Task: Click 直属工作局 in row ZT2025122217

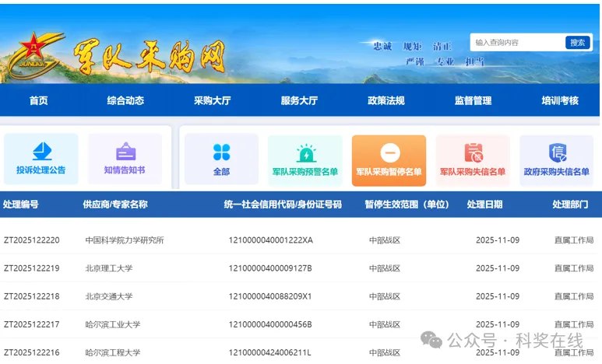Action: 574,324
